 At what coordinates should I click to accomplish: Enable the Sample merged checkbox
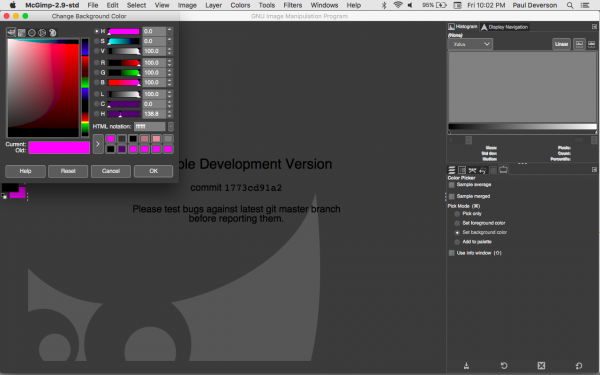(452, 196)
